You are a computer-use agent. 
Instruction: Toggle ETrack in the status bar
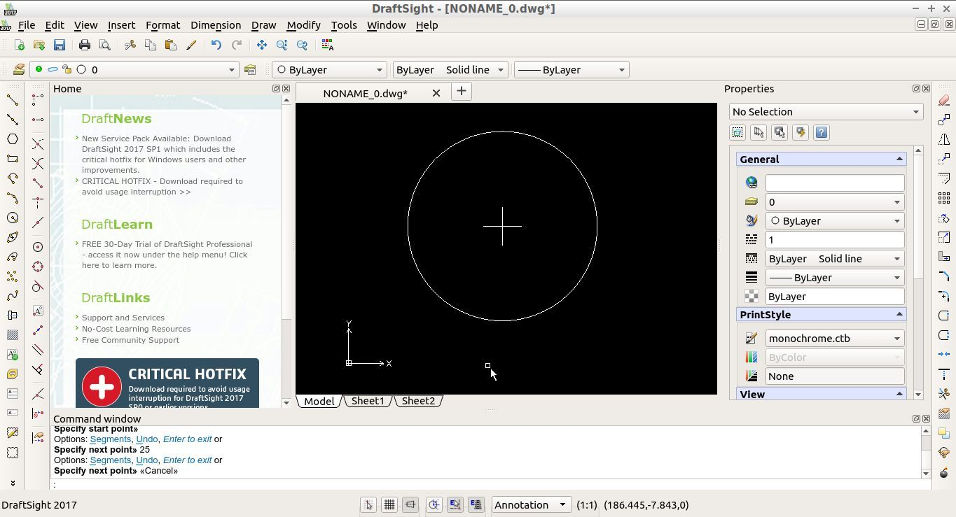coord(476,505)
